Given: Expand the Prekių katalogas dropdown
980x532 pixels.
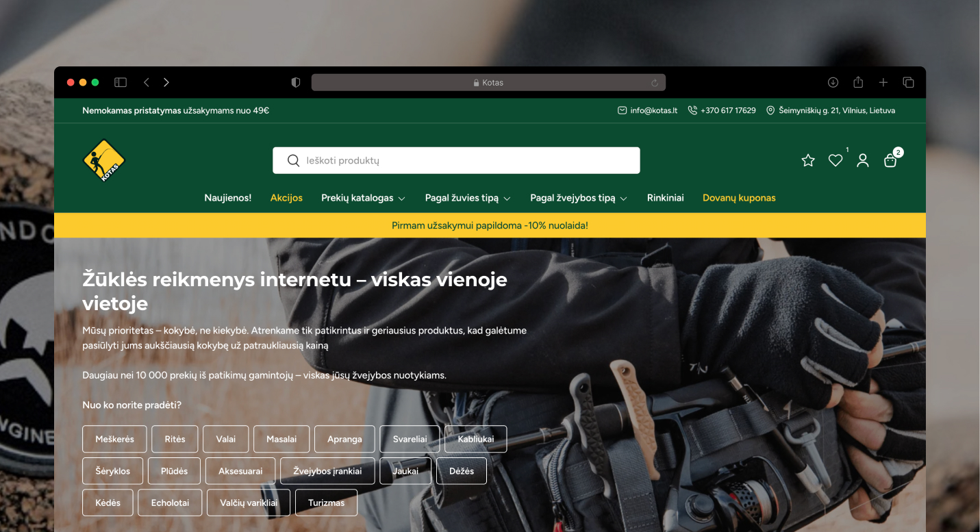Looking at the screenshot, I should (364, 198).
